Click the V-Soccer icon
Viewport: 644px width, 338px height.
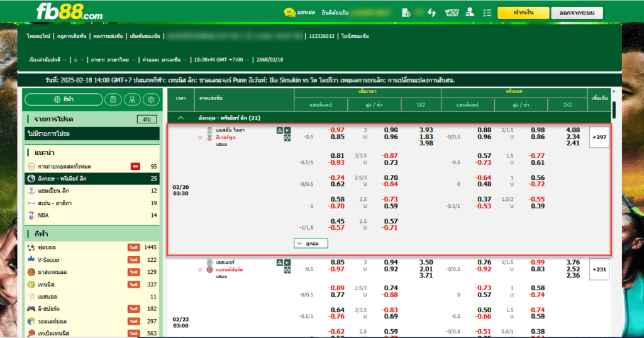pos(31,259)
